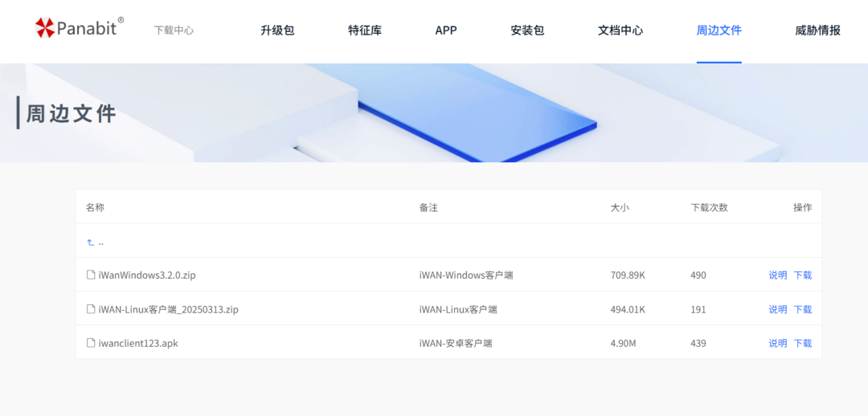
Task: Open the 威胁情报 tab
Action: (817, 31)
